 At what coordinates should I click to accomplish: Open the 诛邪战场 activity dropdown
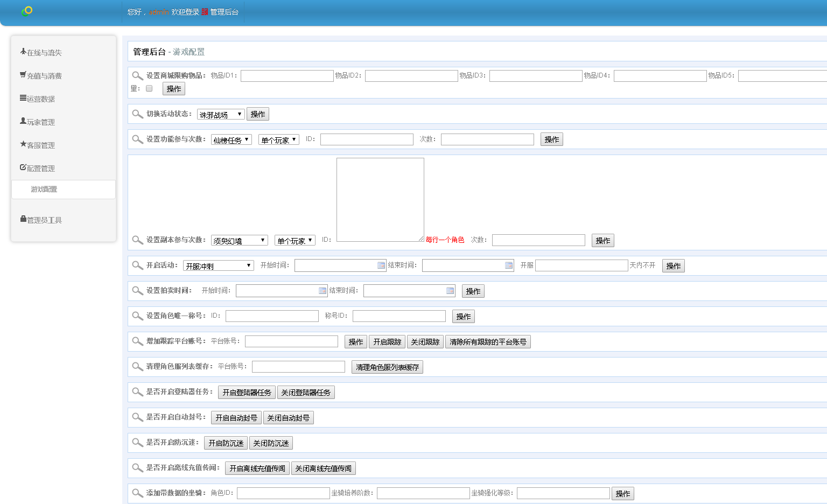pyautogui.click(x=221, y=114)
